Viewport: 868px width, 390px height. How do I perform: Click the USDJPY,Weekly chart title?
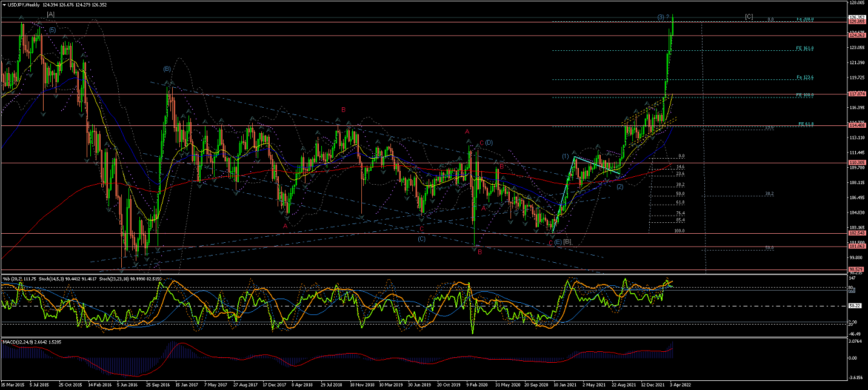[24, 5]
